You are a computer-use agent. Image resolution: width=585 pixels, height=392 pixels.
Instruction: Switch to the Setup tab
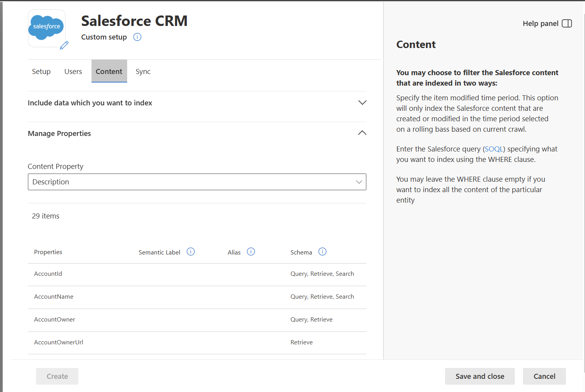41,72
